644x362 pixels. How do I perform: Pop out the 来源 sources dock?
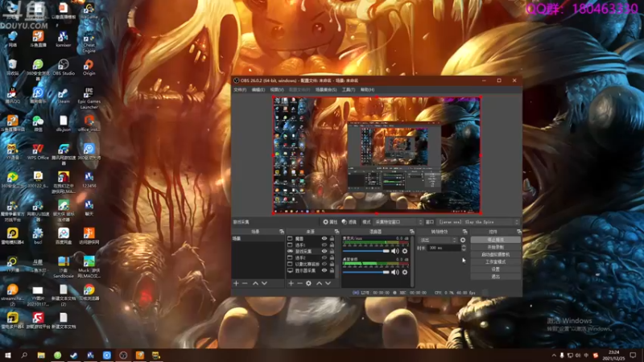pos(336,232)
